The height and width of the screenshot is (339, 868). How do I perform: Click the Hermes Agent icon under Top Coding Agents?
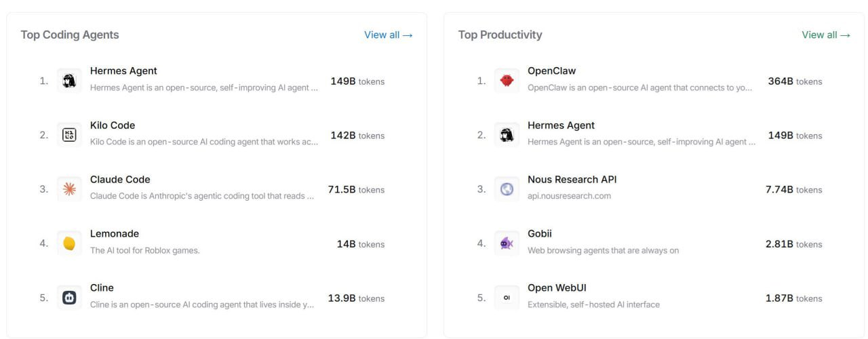68,81
